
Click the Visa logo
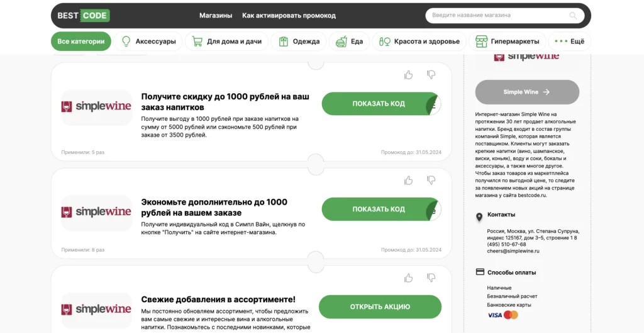(x=495, y=315)
